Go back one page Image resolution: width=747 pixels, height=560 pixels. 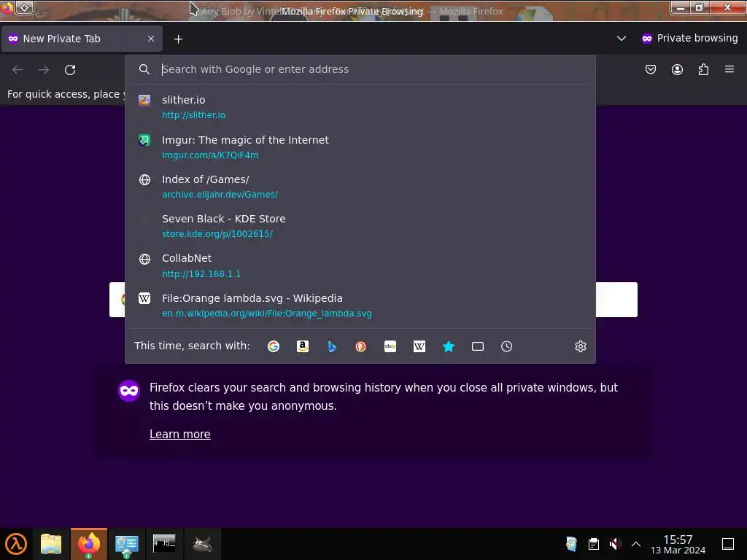(18, 70)
